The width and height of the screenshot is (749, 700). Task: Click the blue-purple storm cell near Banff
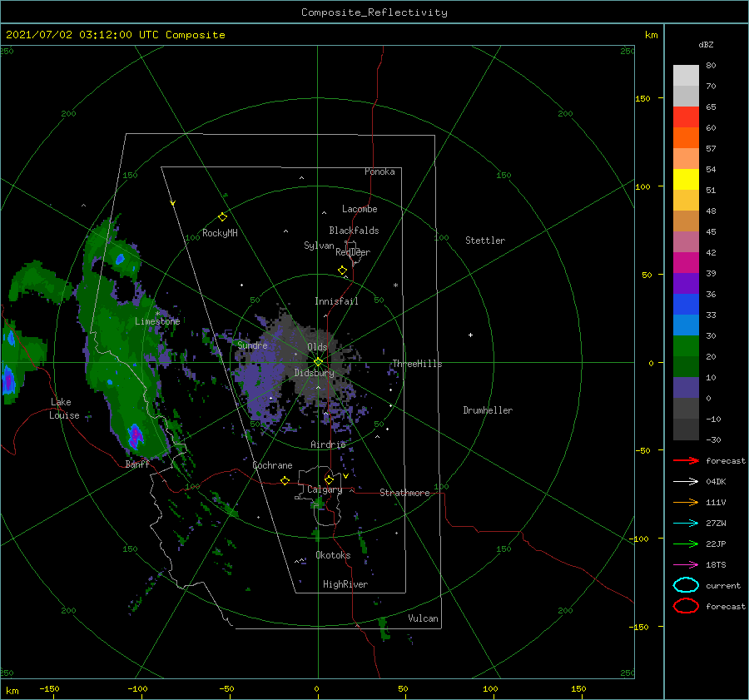pos(136,435)
